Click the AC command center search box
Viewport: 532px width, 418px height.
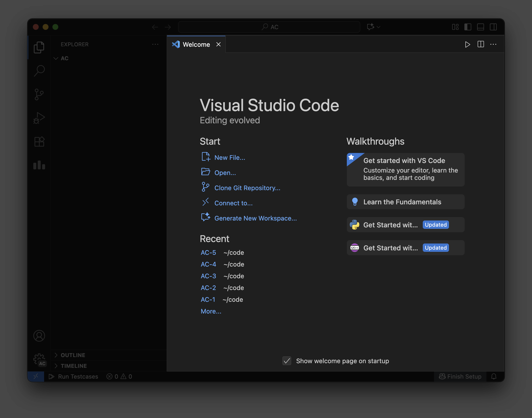pyautogui.click(x=269, y=27)
